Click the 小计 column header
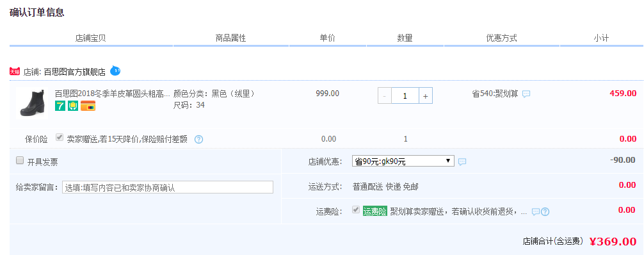 (x=601, y=38)
